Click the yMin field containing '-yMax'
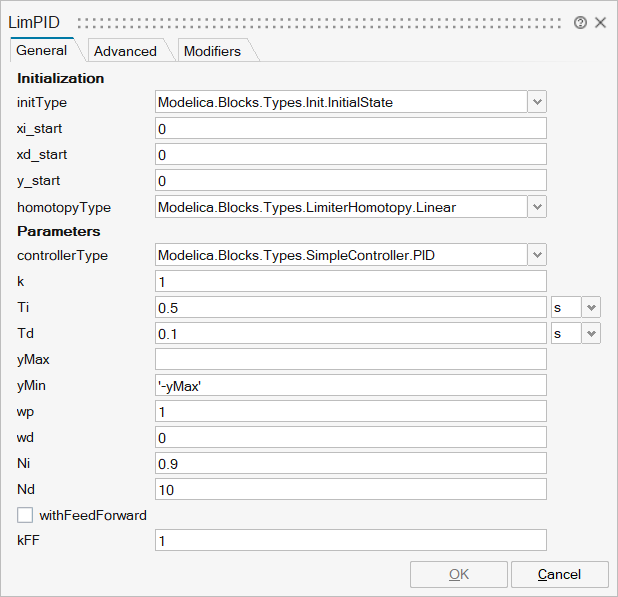 [350, 385]
